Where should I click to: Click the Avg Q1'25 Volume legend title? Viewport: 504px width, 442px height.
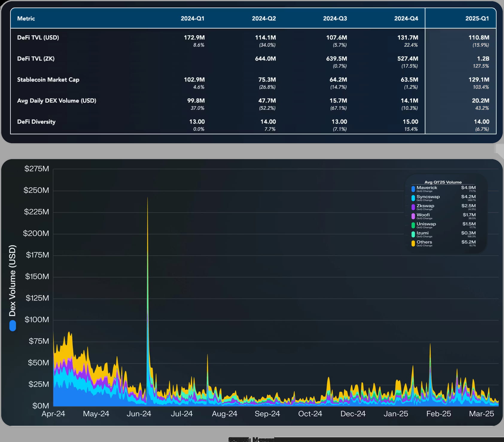pos(443,182)
